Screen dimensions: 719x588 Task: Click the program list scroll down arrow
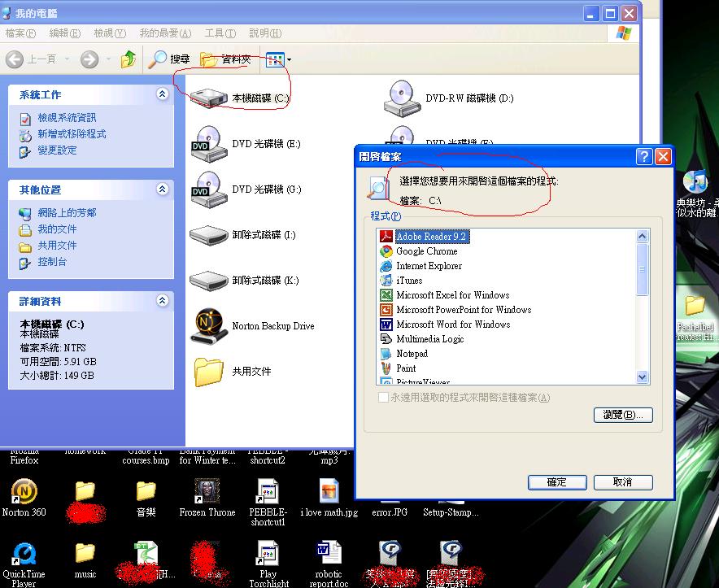click(643, 377)
